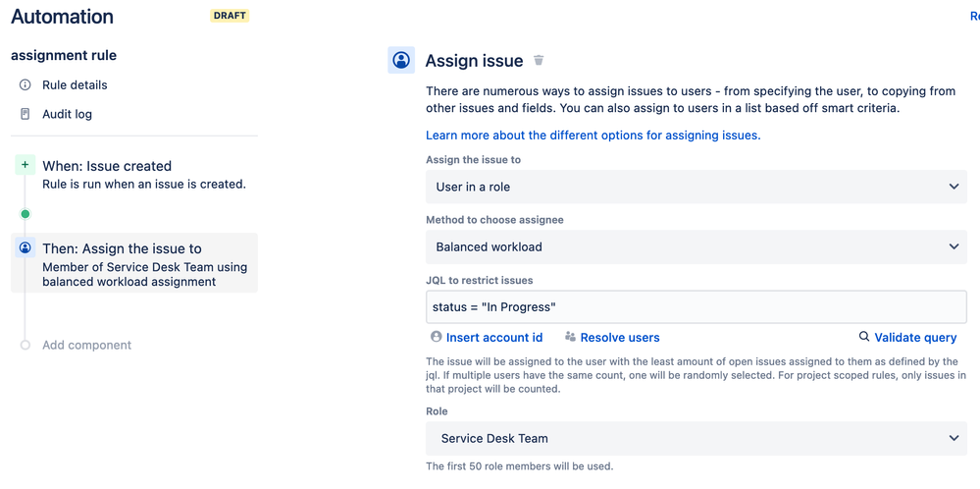Image resolution: width=980 pixels, height=489 pixels.
Task: Click the Resolve users people icon
Action: (x=570, y=337)
